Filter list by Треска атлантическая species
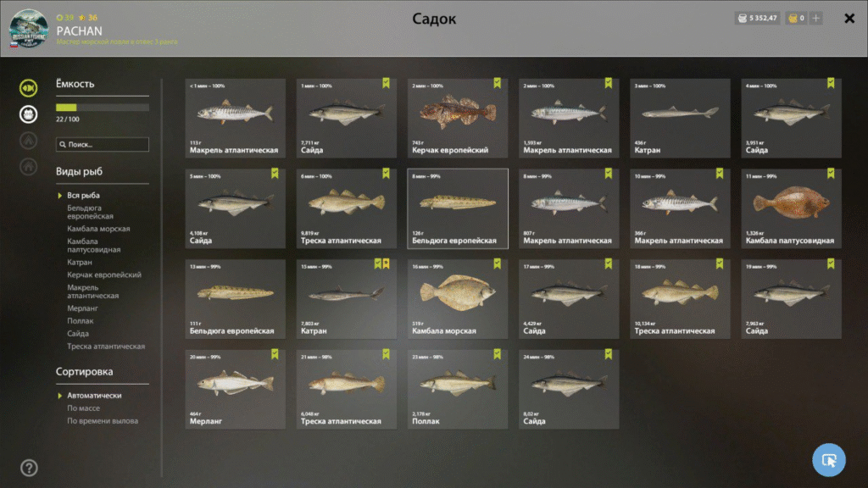The height and width of the screenshot is (488, 868). 106,347
